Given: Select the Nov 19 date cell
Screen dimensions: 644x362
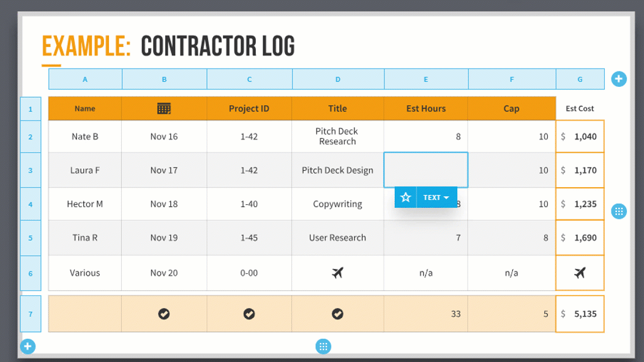Looking at the screenshot, I should point(164,238).
